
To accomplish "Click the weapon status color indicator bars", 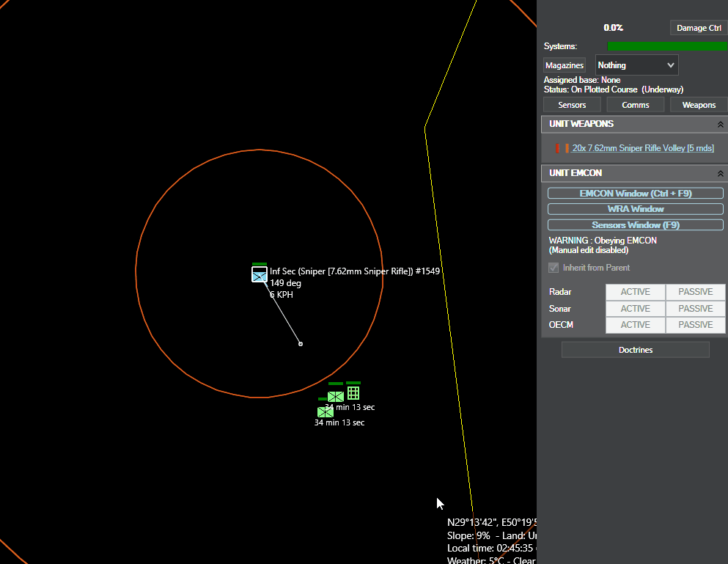I will point(562,148).
